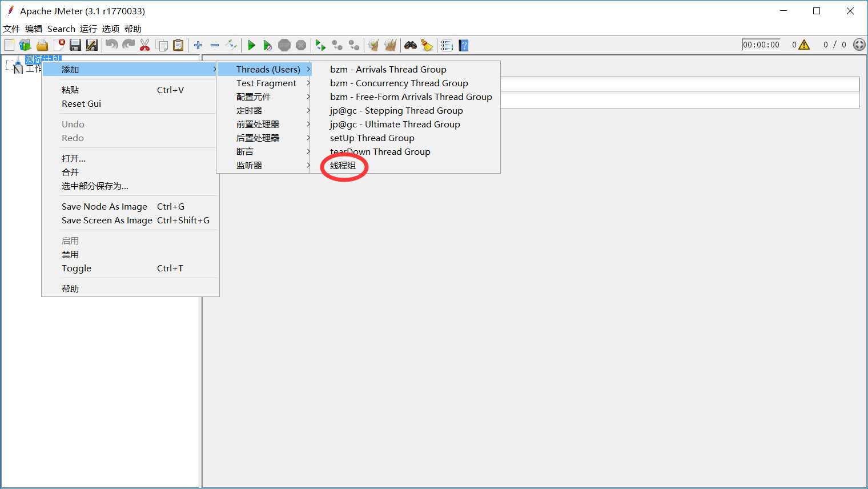This screenshot has height=489, width=868.
Task: Click the Collapse All minus icon
Action: (x=215, y=45)
